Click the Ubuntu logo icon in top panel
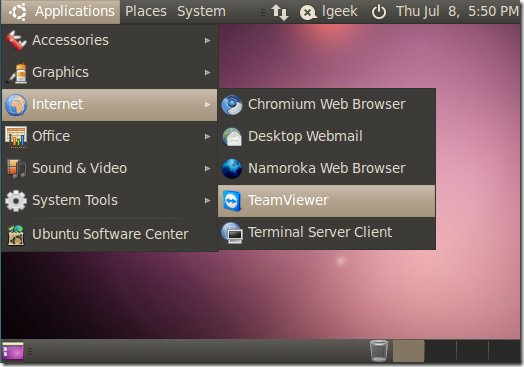Viewport: 524px width, 367px height. pos(17,12)
